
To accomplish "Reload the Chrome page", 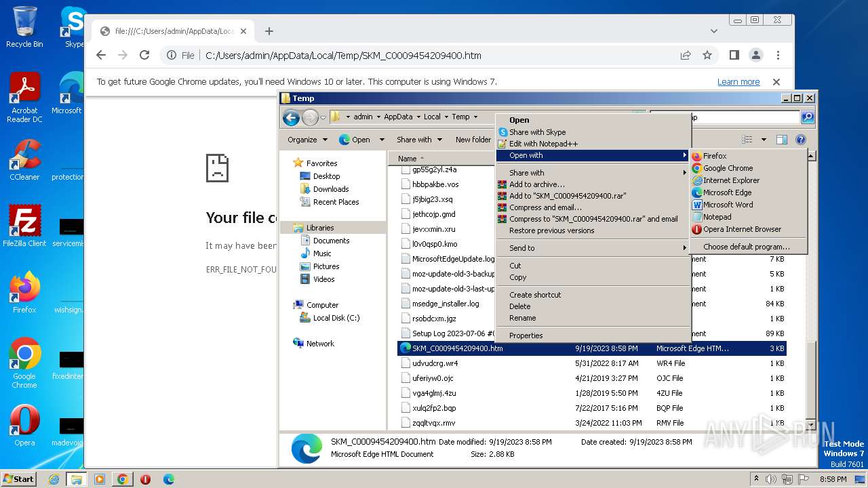I will pyautogui.click(x=144, y=56).
